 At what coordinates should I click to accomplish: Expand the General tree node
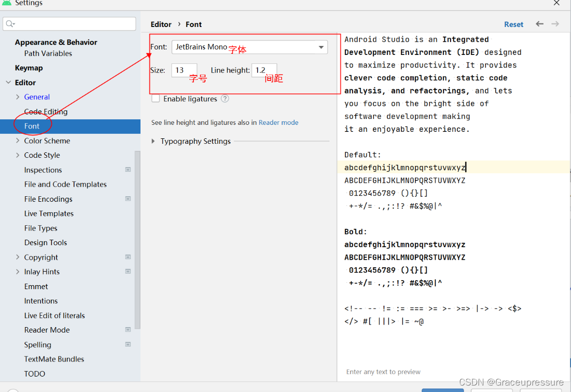pos(17,97)
